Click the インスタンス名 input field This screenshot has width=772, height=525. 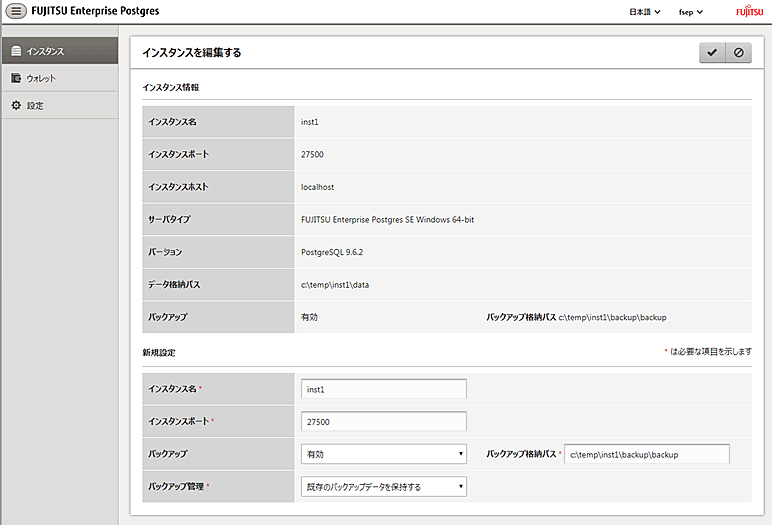384,389
